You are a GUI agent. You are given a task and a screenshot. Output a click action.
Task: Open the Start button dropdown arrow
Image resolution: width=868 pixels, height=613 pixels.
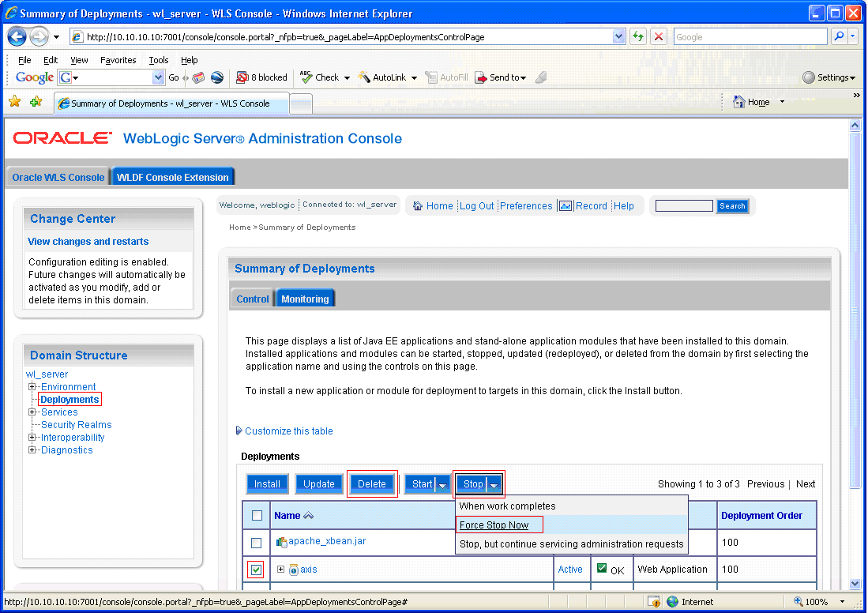(443, 484)
